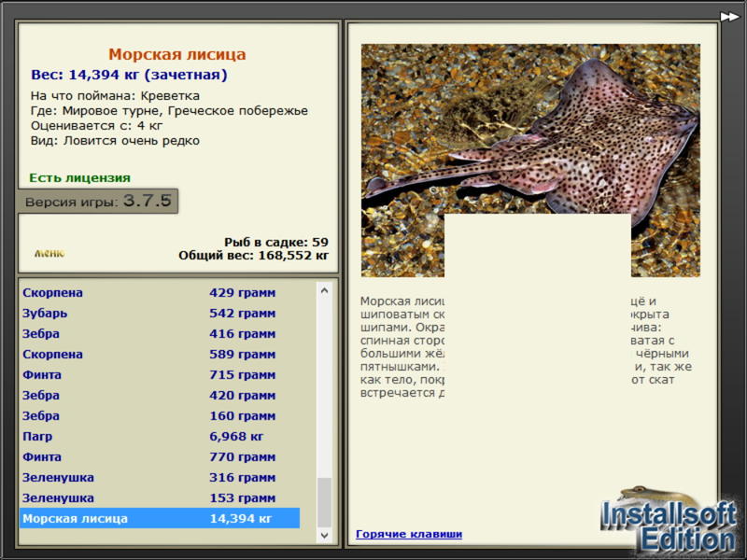The width and height of the screenshot is (747, 560).
Task: Click the Версия игры: 3.7.5 label
Action: pyautogui.click(x=98, y=201)
